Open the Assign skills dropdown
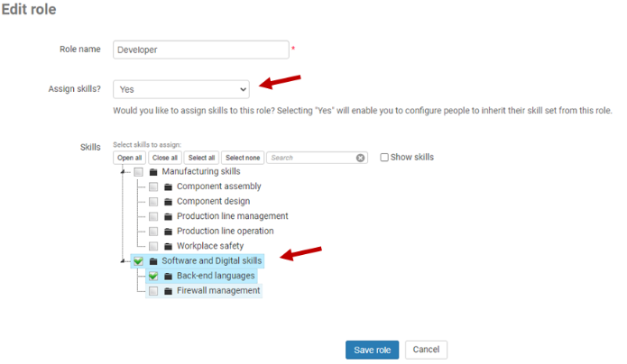 181,89
